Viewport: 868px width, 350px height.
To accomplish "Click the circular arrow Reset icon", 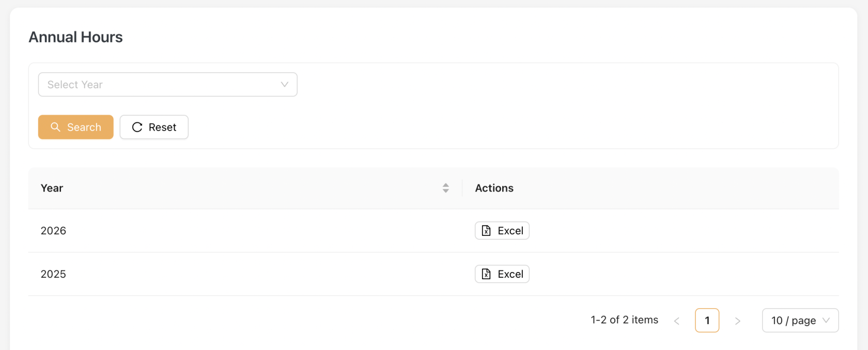I will point(137,127).
